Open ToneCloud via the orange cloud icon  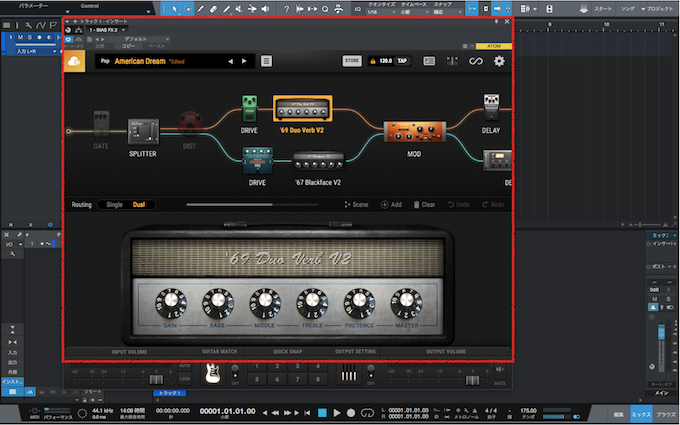74,62
